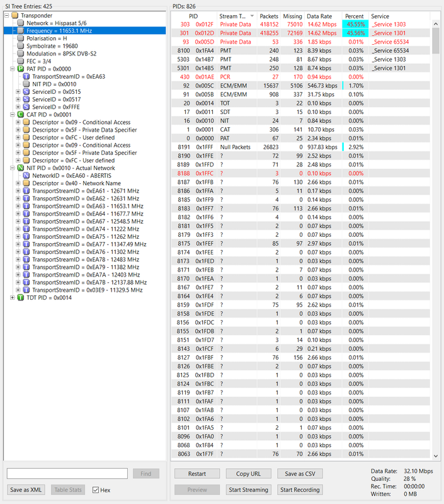This screenshot has height=504, width=444.
Task: Click the Restart button
Action: (x=197, y=474)
